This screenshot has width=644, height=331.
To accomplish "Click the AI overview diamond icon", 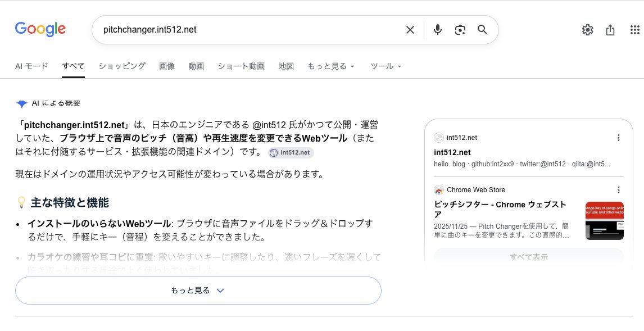I will coord(21,104).
